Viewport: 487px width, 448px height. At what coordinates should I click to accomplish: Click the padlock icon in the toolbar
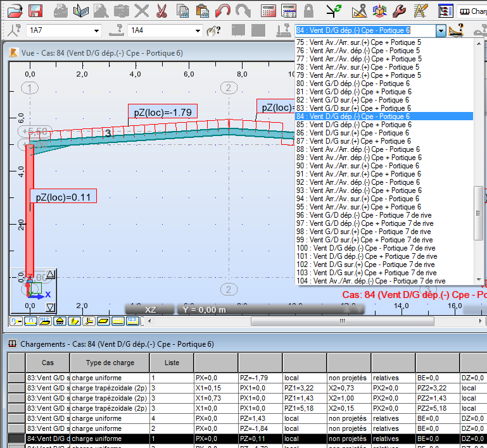tap(308, 11)
